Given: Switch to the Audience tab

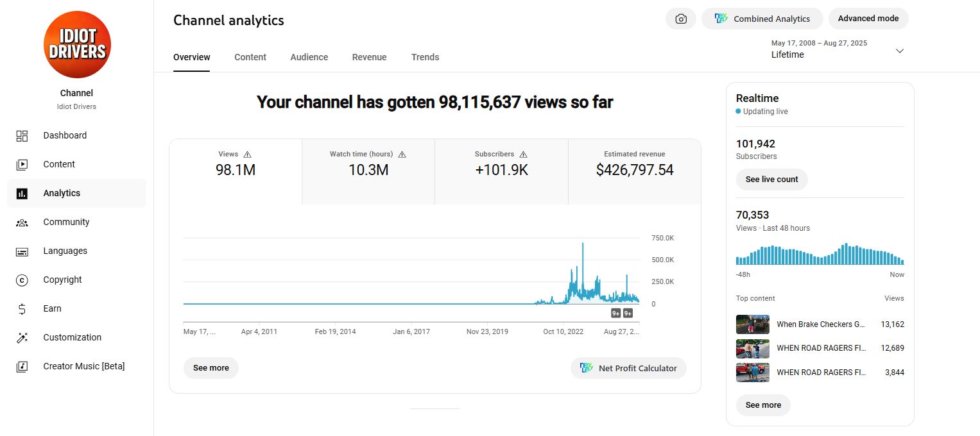Looking at the screenshot, I should [x=309, y=57].
